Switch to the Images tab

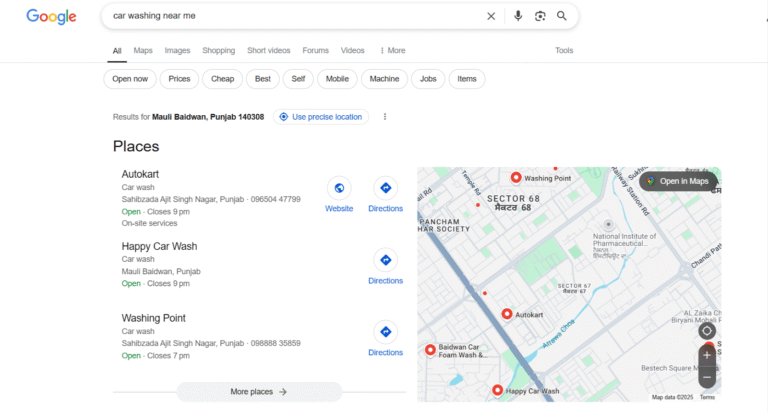(x=177, y=50)
